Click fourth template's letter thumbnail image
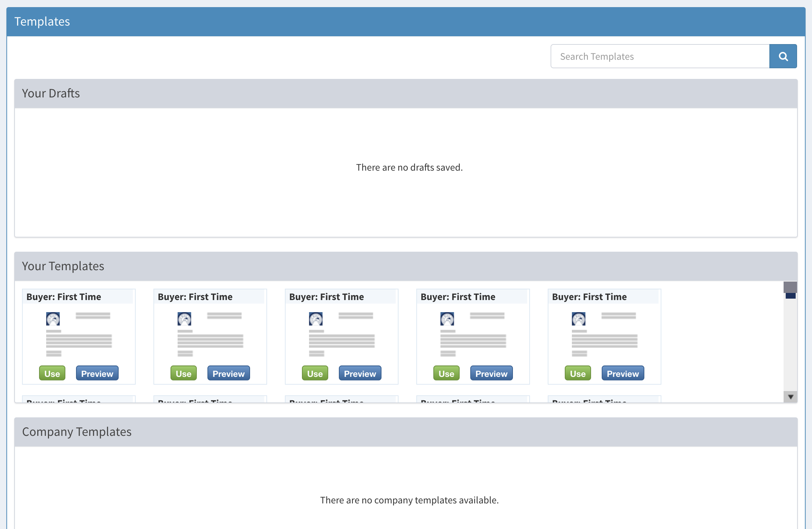 473,334
